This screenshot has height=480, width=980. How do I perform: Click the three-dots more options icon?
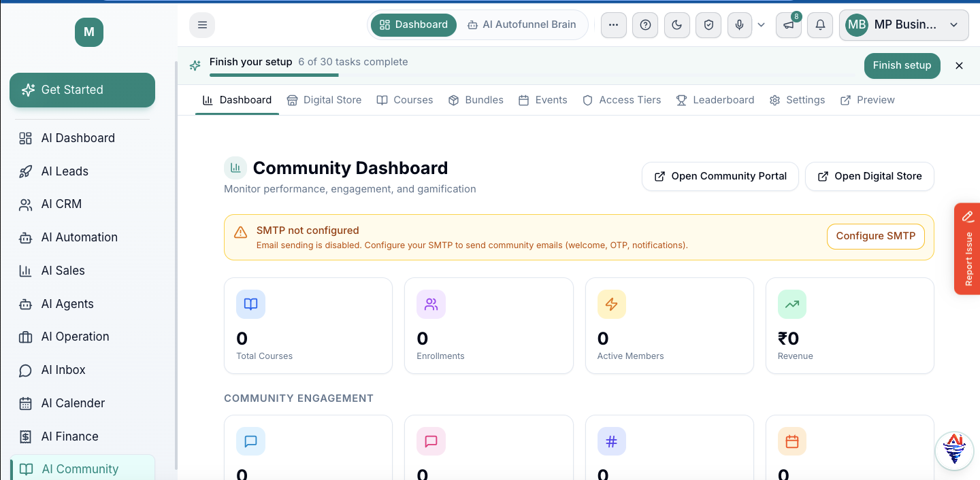[x=613, y=25]
